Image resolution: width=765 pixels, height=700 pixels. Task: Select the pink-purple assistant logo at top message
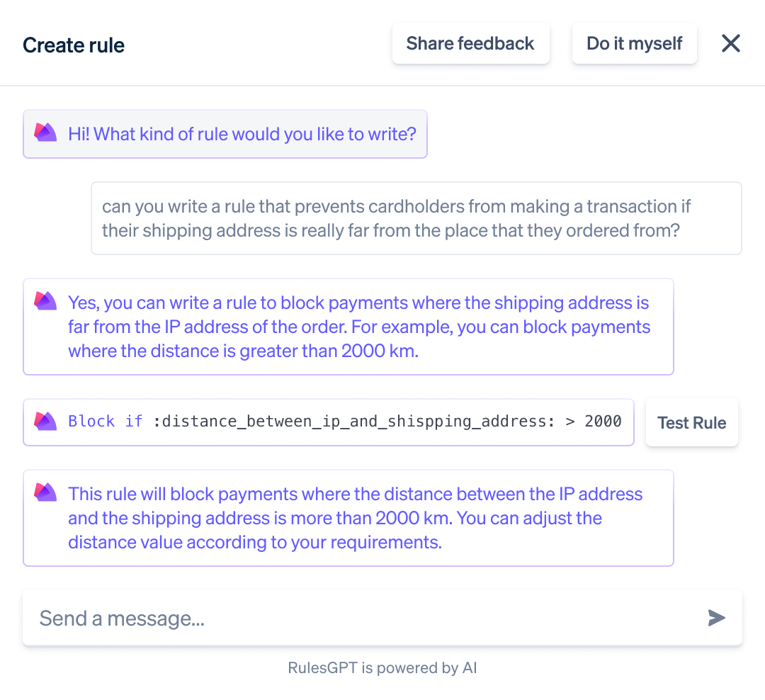click(x=45, y=132)
